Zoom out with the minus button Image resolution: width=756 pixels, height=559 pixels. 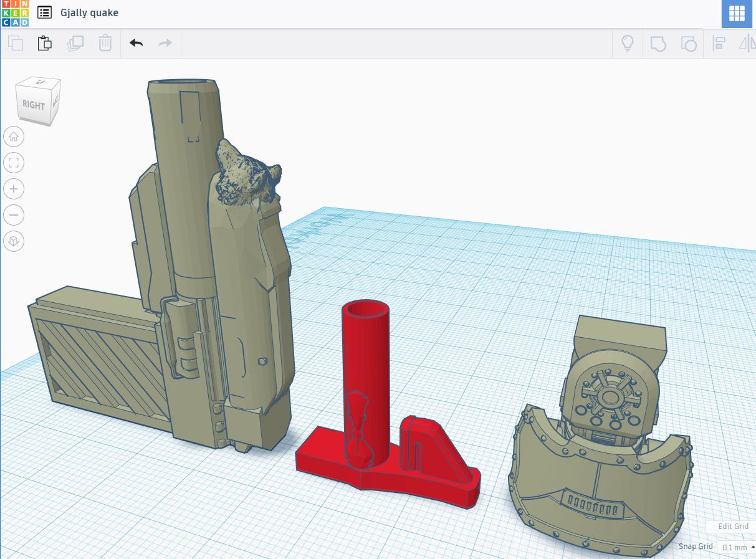pos(14,215)
